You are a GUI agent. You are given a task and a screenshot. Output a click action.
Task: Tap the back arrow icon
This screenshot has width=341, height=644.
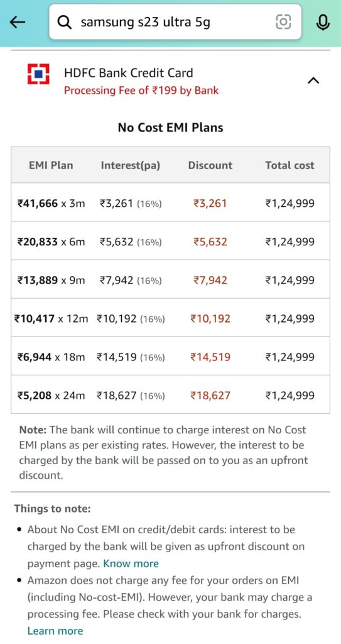point(18,22)
